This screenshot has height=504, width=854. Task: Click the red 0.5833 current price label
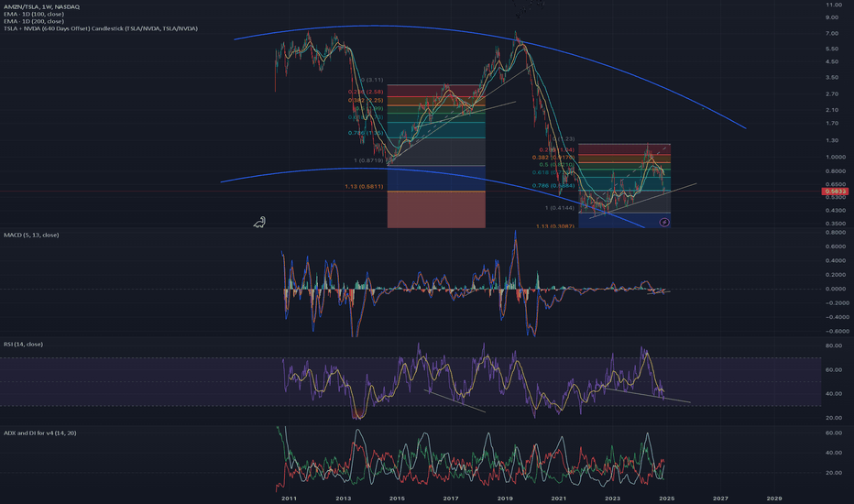point(835,192)
